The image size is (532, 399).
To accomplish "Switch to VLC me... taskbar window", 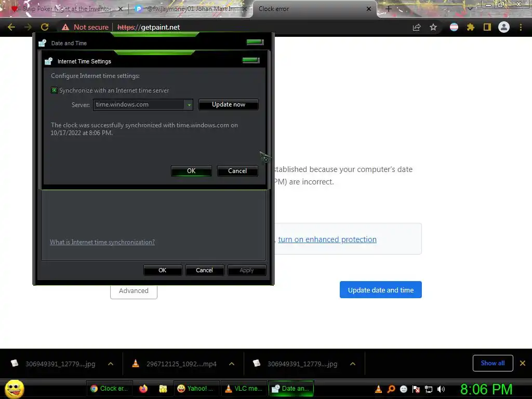I will click(244, 389).
